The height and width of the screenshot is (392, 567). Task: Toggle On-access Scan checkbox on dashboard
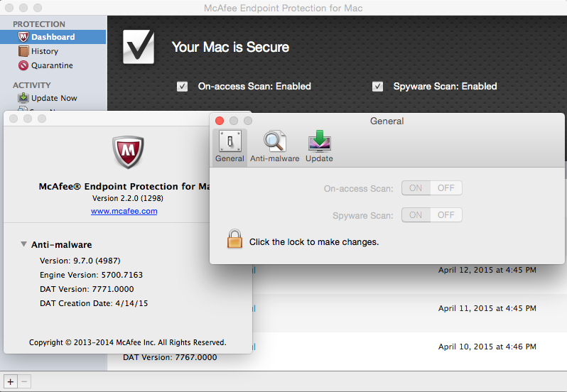182,87
